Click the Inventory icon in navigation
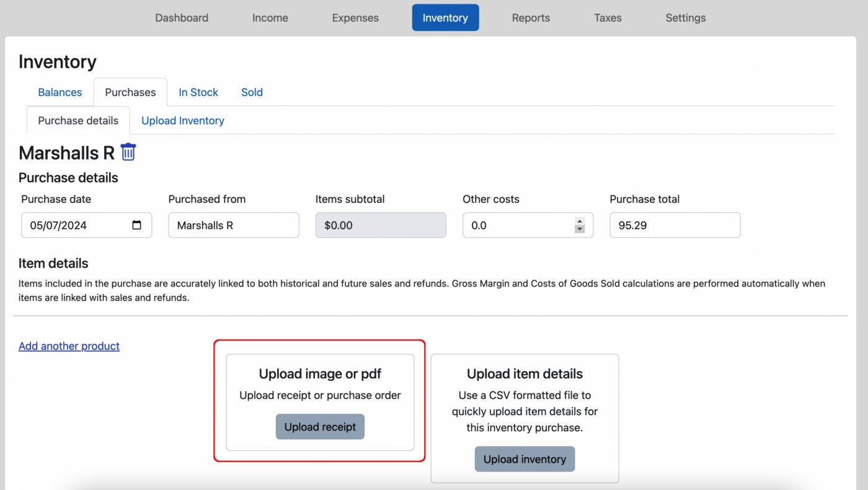This screenshot has width=868, height=490. (445, 17)
